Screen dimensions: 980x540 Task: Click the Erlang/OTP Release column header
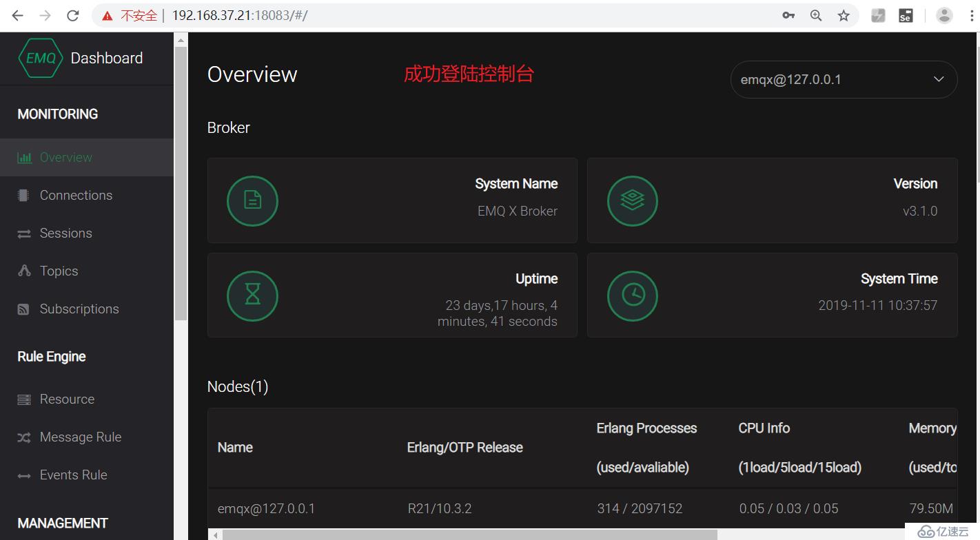(465, 447)
